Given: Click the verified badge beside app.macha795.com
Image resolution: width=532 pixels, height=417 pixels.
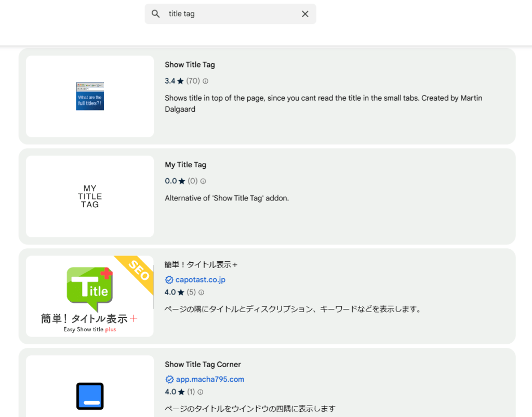Looking at the screenshot, I should tap(169, 379).
